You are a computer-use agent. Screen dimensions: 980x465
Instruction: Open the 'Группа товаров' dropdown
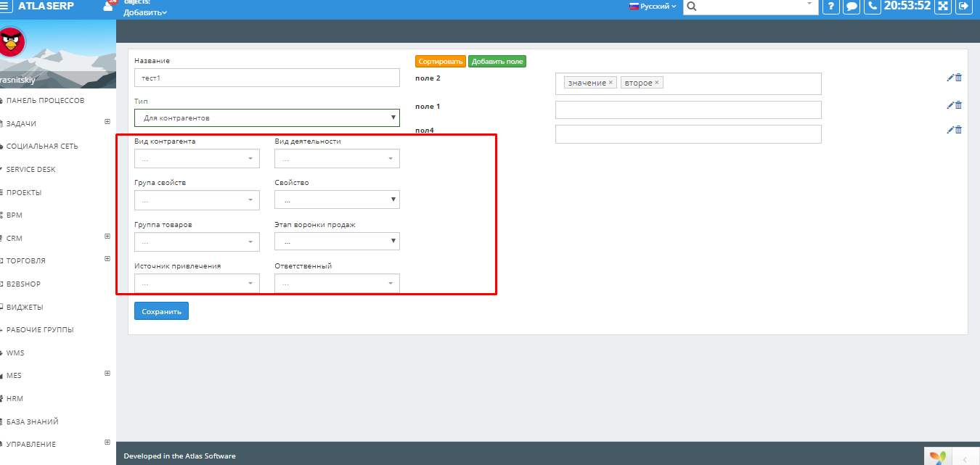197,242
